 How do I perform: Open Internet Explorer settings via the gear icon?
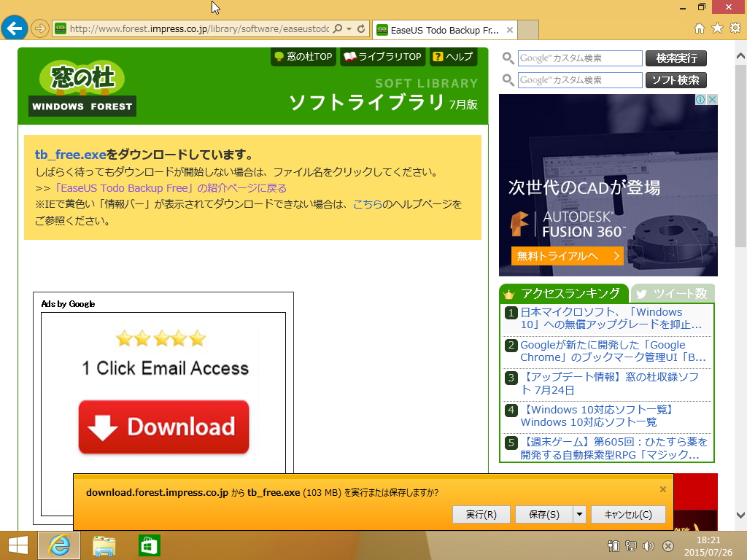735,29
